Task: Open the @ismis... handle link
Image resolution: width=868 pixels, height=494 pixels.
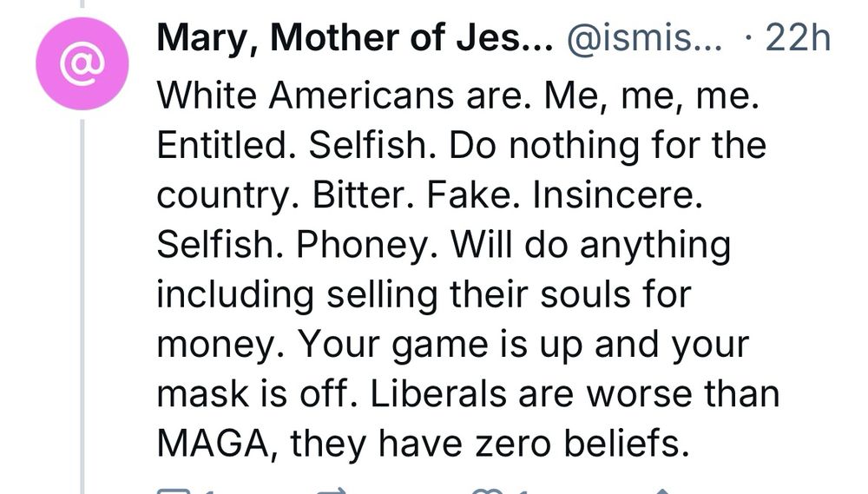Action: point(644,38)
